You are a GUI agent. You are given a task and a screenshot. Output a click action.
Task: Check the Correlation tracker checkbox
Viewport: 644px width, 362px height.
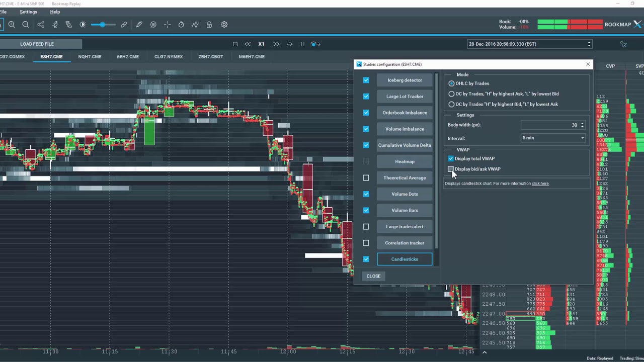[x=366, y=243]
